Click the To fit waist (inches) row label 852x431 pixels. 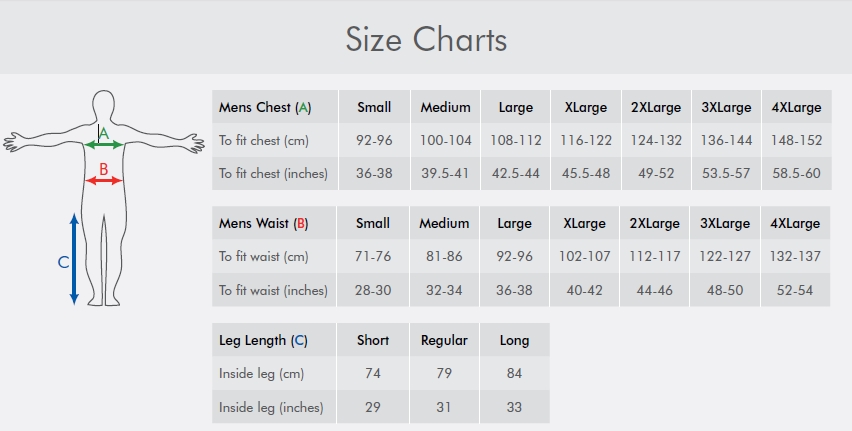(x=273, y=290)
